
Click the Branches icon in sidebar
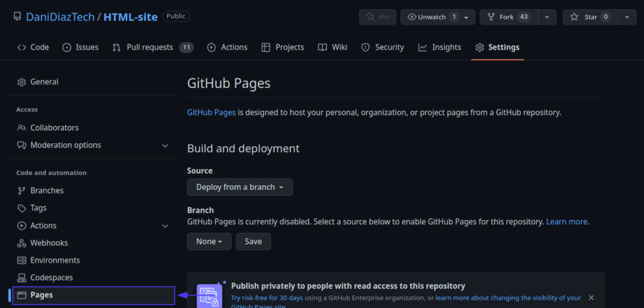(22, 190)
